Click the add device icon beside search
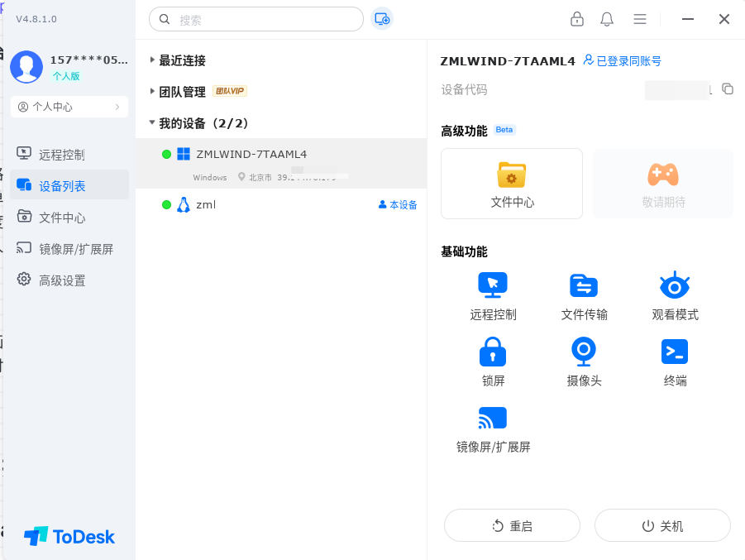 pyautogui.click(x=382, y=19)
